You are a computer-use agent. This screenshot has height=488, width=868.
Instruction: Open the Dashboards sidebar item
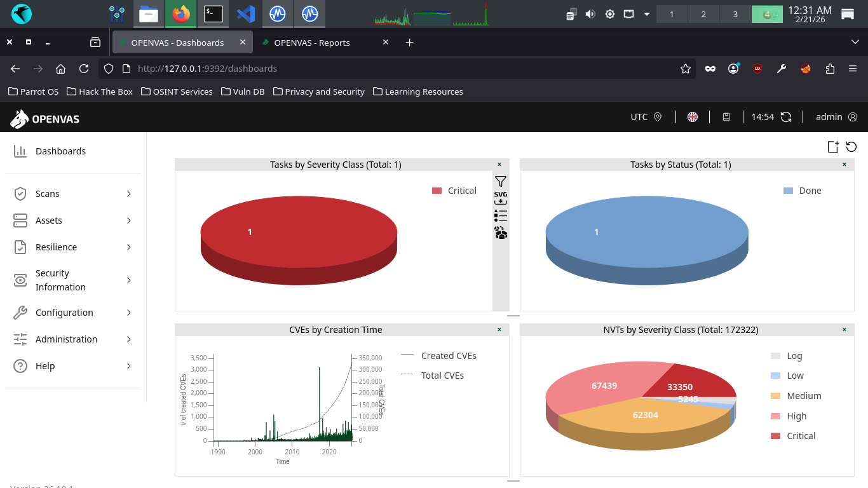(60, 151)
